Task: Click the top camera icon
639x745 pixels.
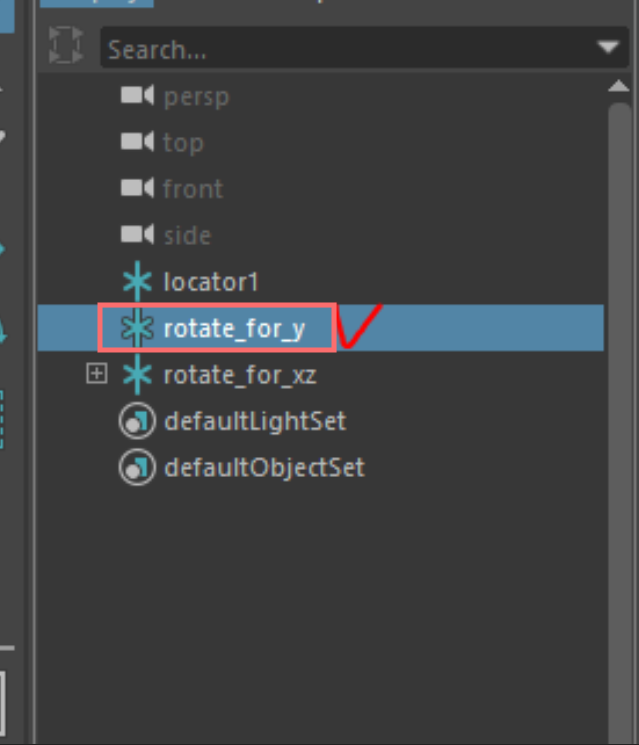Action: (x=137, y=142)
